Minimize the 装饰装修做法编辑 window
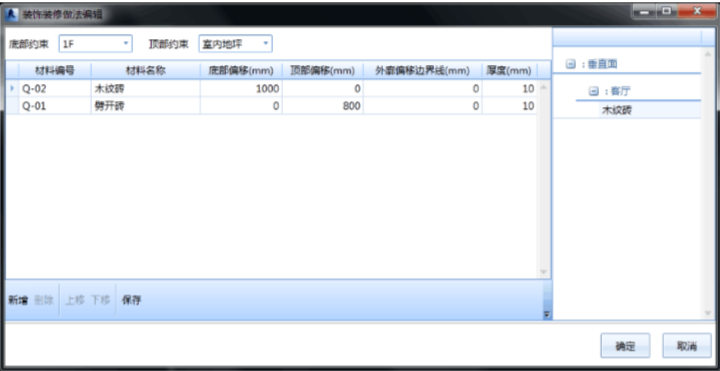720x371 pixels. pyautogui.click(x=645, y=11)
